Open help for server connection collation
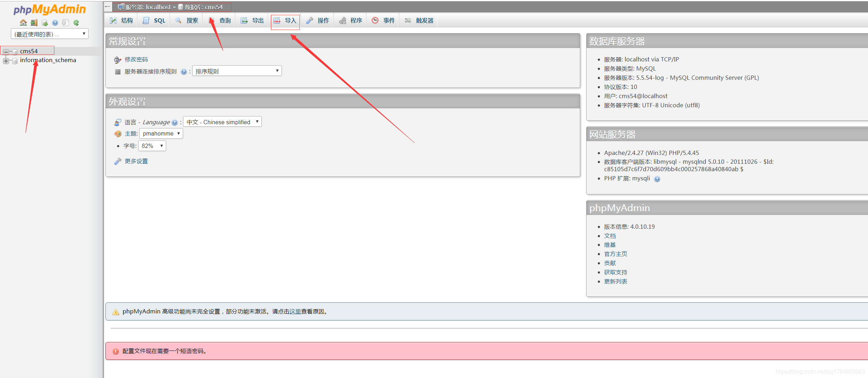Image resolution: width=868 pixels, height=378 pixels. (183, 72)
